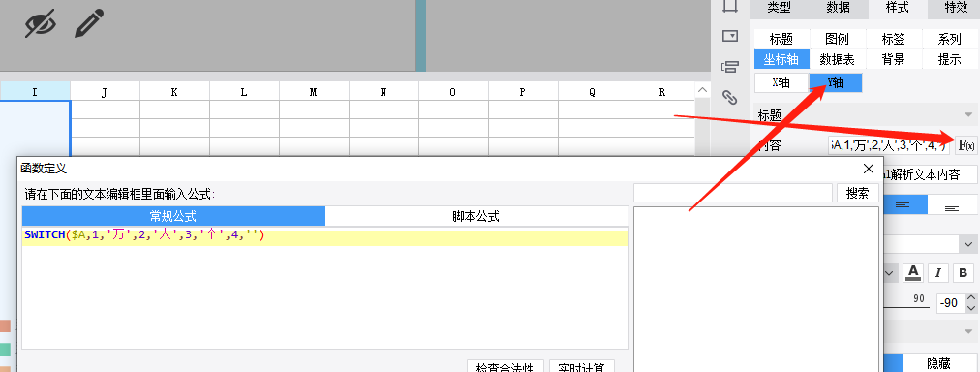
Task: Select column header K
Action: pyautogui.click(x=174, y=92)
